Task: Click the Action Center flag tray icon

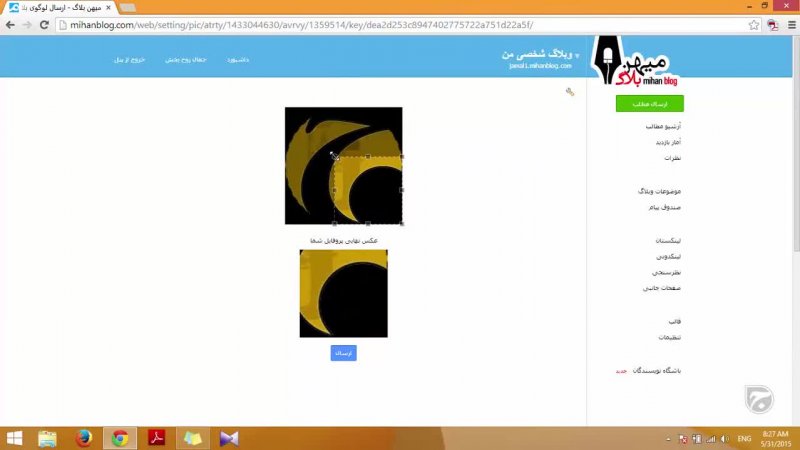Action: coord(683,439)
